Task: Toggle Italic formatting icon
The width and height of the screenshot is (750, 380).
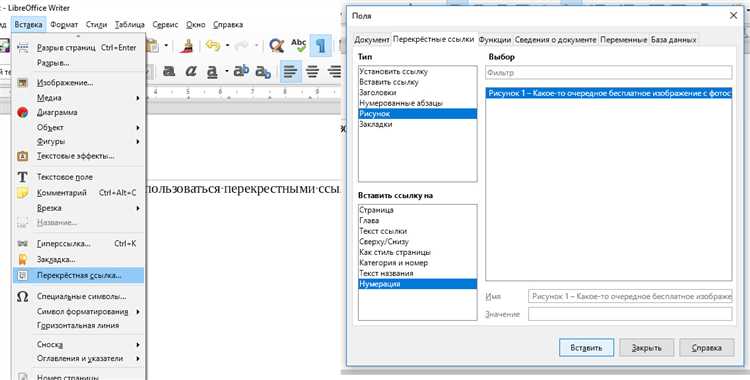Action: point(191,72)
